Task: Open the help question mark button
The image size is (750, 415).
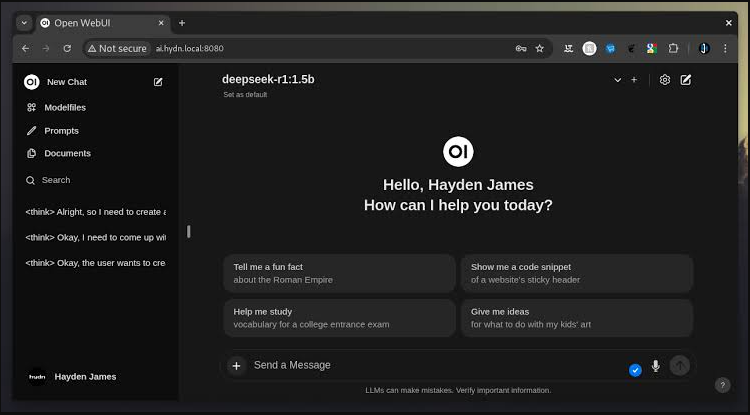Action: click(723, 385)
